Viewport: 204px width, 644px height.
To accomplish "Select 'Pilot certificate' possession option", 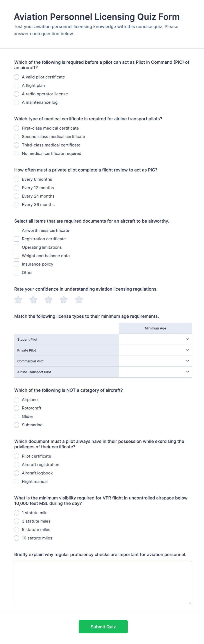I will point(16,456).
